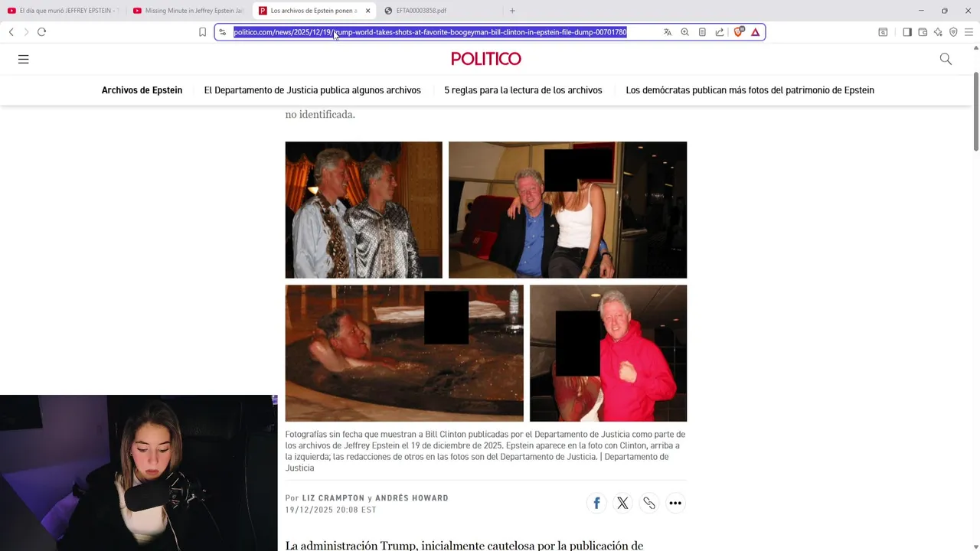Open Brave Shields lion icon
This screenshot has width=980, height=551.
(739, 32)
